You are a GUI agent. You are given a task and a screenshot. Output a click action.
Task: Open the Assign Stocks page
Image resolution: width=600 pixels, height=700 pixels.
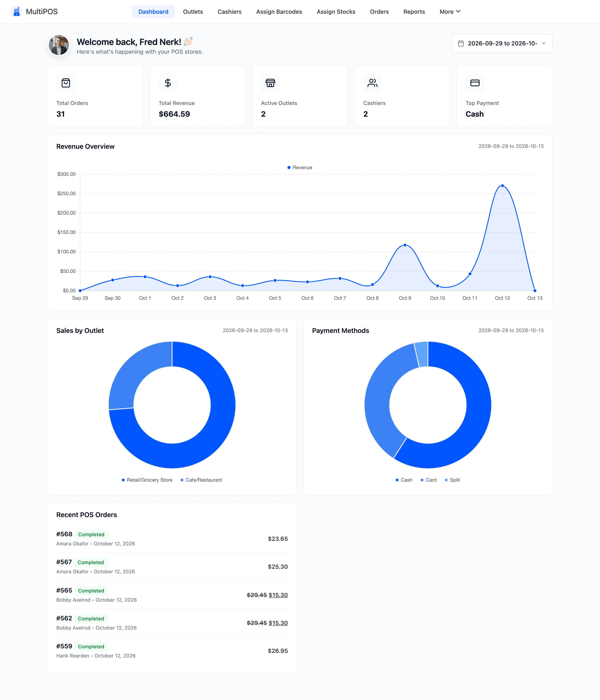pyautogui.click(x=336, y=11)
